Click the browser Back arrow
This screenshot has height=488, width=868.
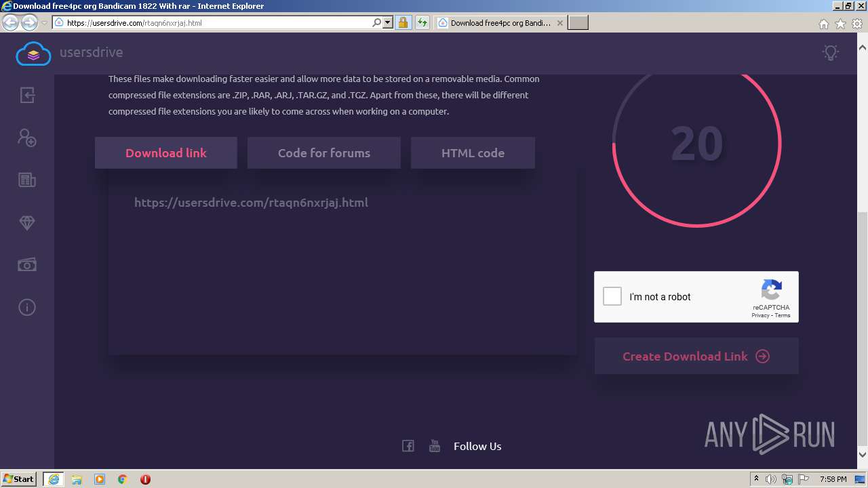(x=10, y=22)
